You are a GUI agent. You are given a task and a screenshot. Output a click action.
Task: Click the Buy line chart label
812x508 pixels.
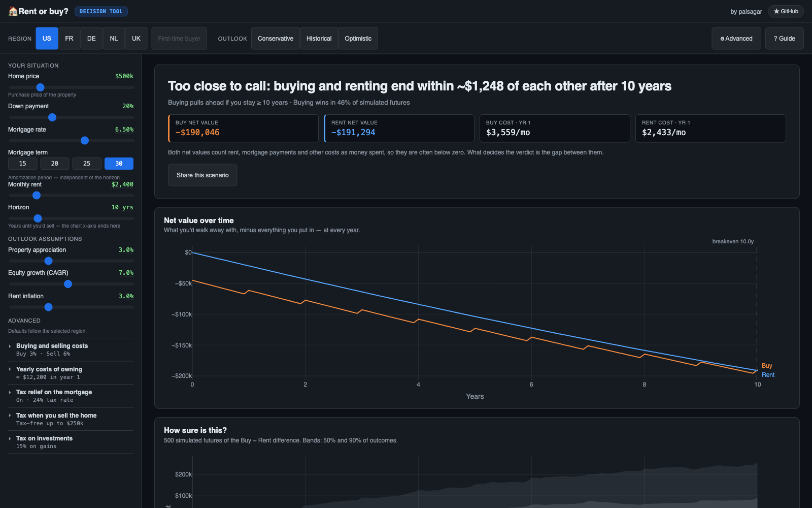(767, 366)
